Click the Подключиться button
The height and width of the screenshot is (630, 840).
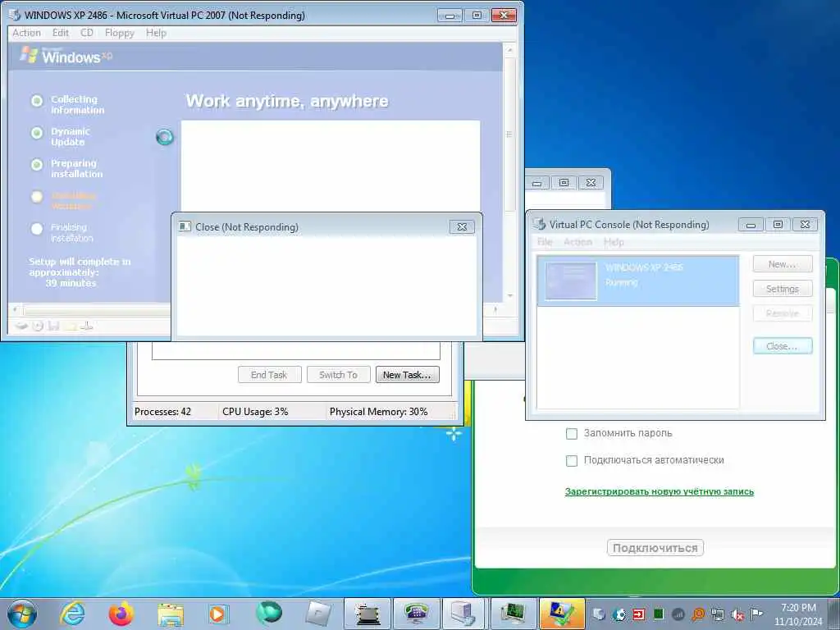(655, 548)
